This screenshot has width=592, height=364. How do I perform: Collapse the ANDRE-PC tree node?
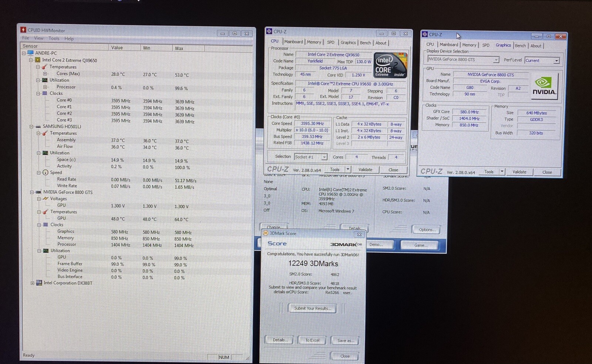pos(24,53)
